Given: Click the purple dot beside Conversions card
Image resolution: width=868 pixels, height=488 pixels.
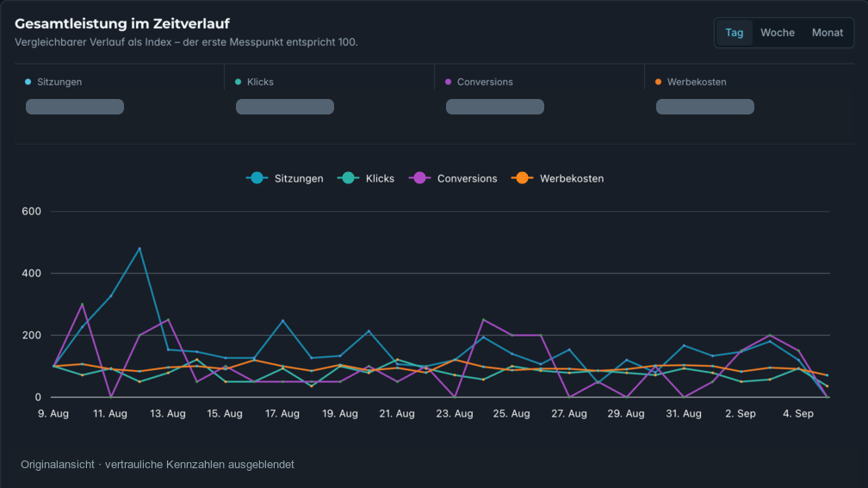Looking at the screenshot, I should 448,82.
